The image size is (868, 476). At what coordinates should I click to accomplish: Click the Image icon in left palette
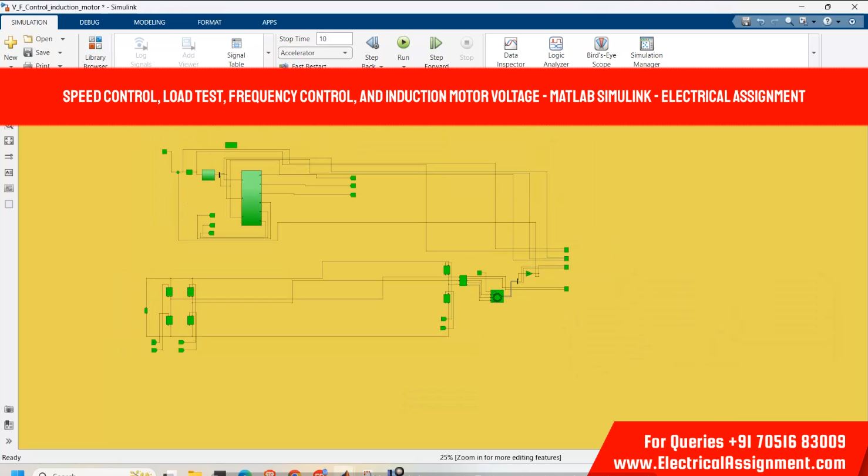click(x=9, y=188)
